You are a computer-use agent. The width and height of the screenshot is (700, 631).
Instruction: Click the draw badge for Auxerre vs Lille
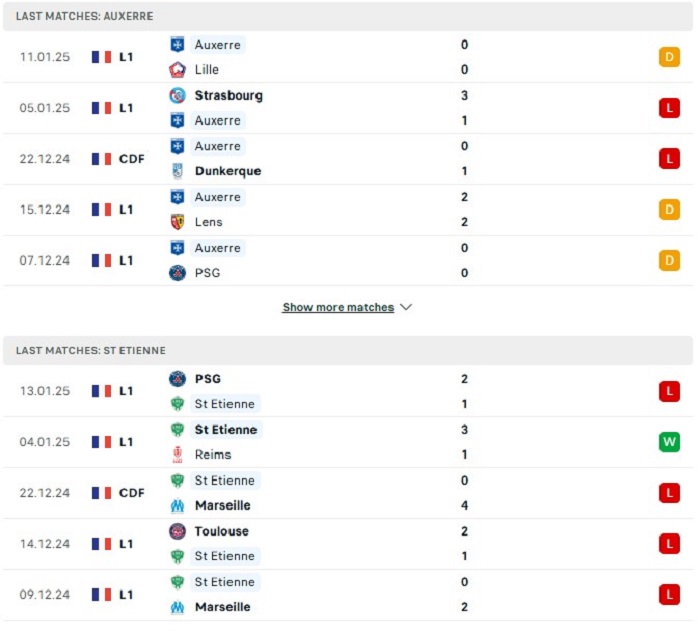click(669, 57)
